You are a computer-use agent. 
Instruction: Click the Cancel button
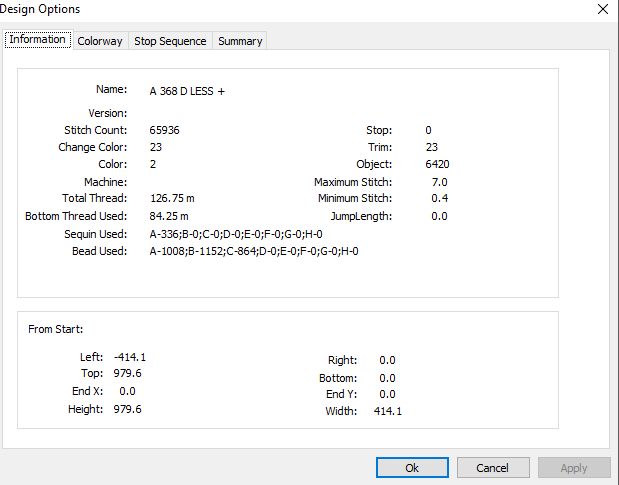(x=493, y=468)
